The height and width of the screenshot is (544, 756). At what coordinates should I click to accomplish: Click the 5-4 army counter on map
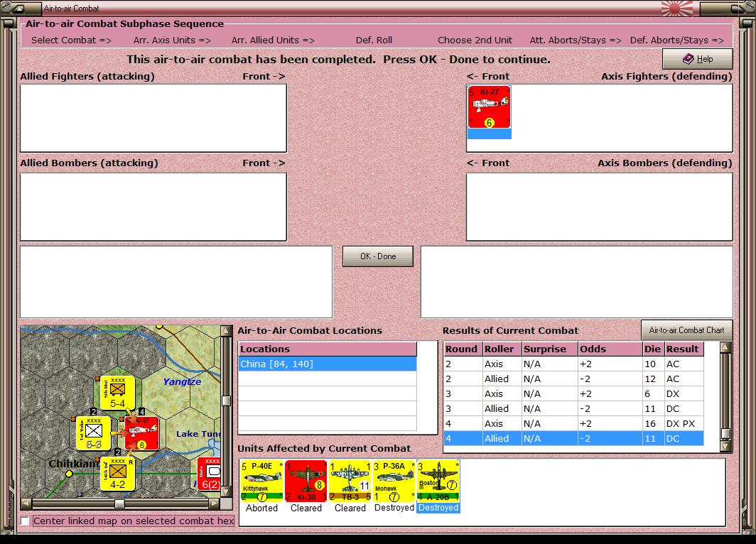coord(118,393)
